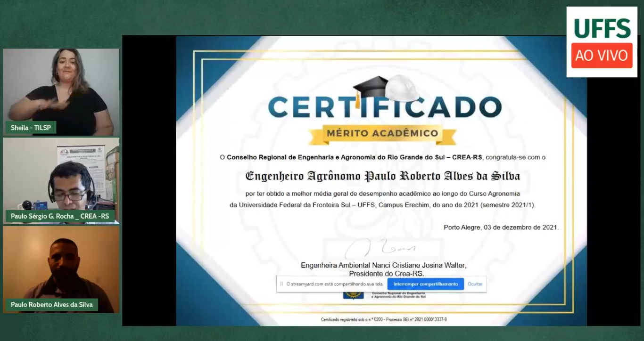Click the white hard hat icon
The width and height of the screenshot is (644, 341).
point(401,88)
